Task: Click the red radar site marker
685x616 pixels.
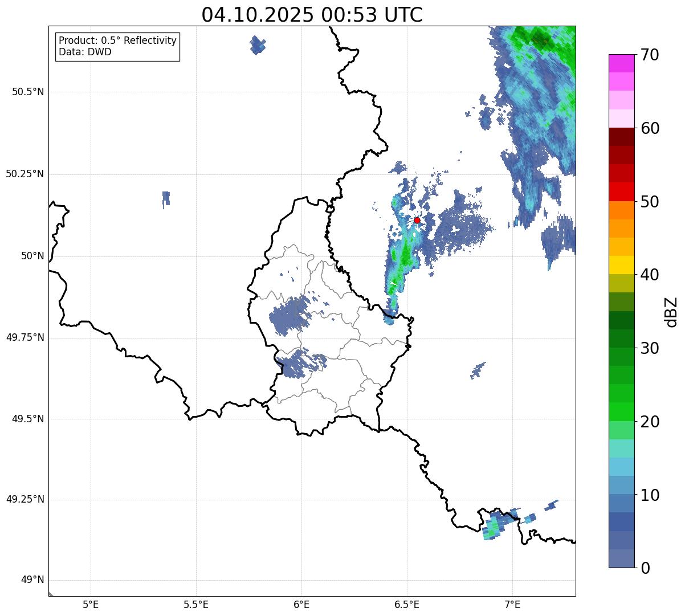Action: [417, 220]
